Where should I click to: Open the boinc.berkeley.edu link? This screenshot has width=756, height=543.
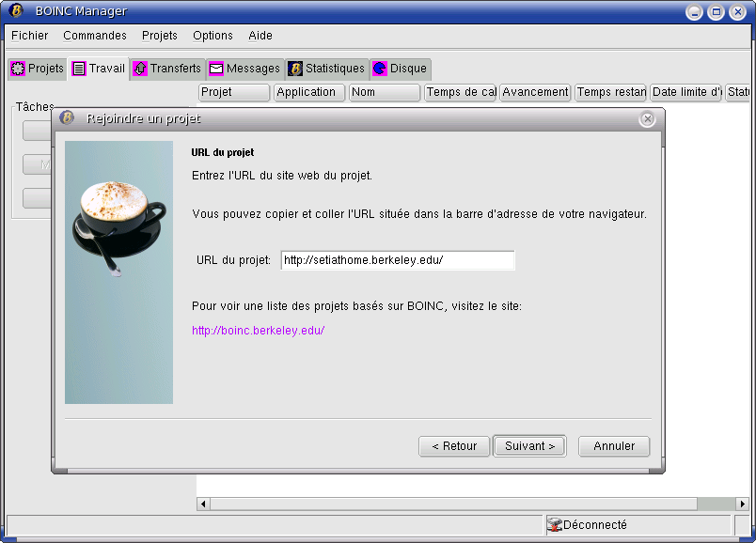tap(258, 331)
